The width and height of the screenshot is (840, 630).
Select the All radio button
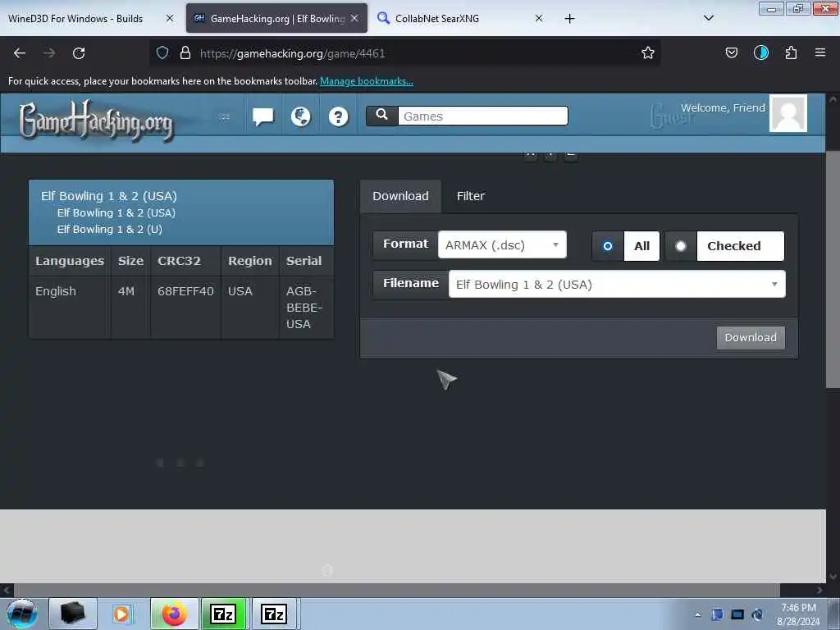coord(608,246)
